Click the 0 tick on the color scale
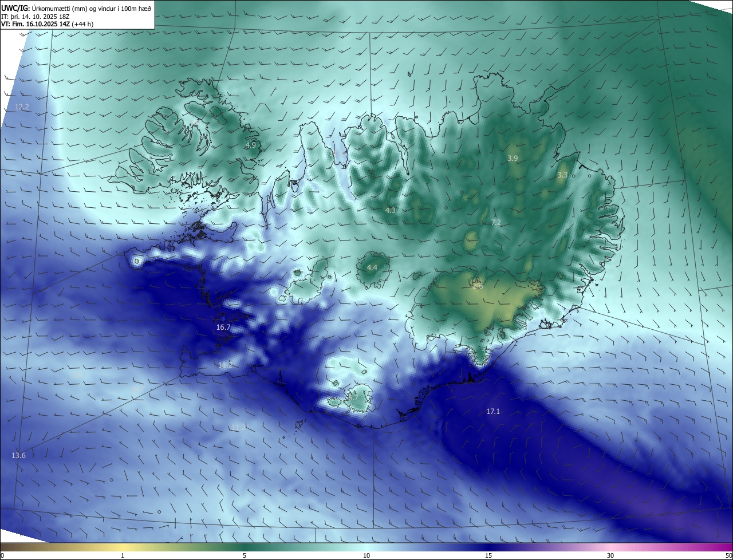The width and height of the screenshot is (733, 560). click(x=2, y=555)
